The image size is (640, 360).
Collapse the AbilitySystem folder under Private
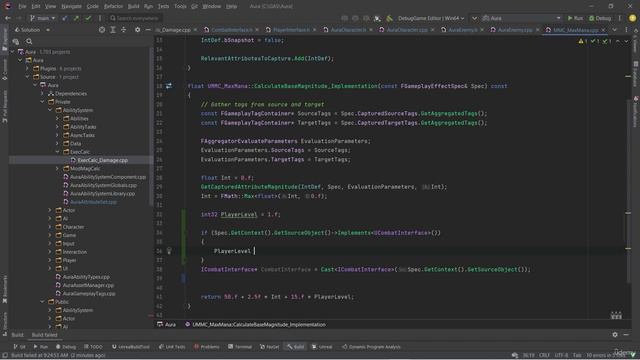pyautogui.click(x=50, y=110)
